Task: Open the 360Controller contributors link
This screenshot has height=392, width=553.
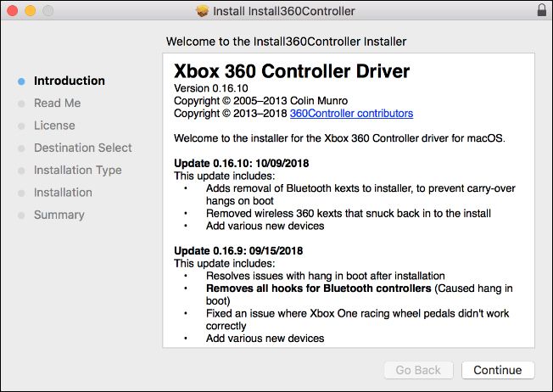Action: point(351,113)
